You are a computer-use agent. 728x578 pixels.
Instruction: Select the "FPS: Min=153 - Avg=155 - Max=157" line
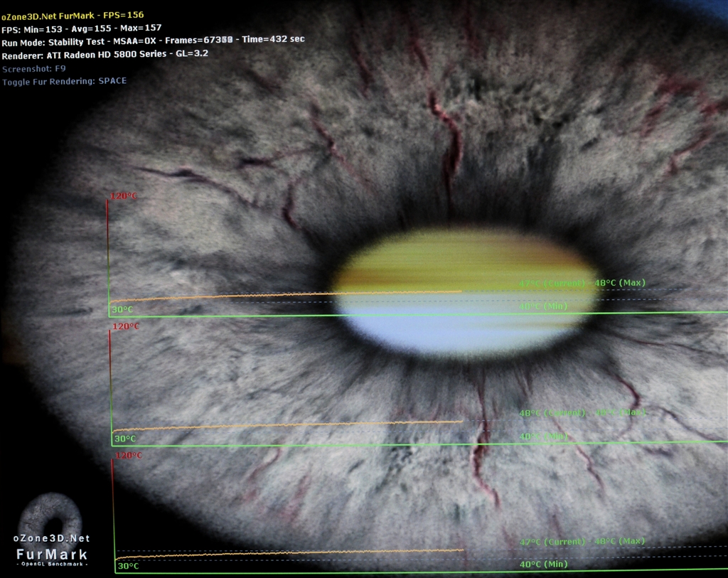(x=81, y=28)
